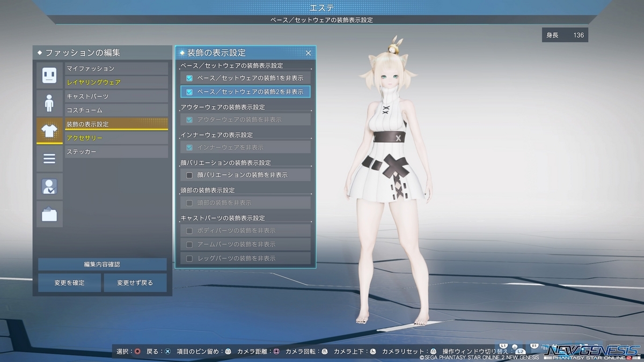Select レイヤリングウェア menu item
This screenshot has height=362, width=644.
coord(116,83)
